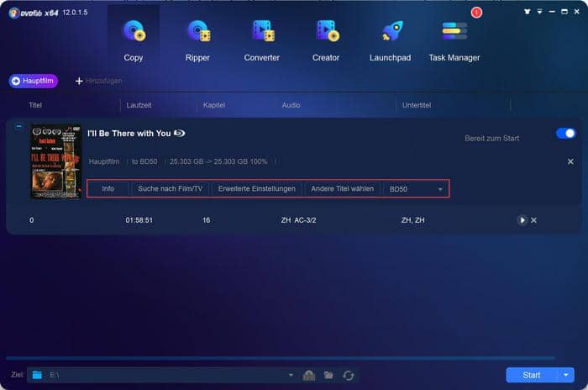588x390 pixels.
Task: Open the Task Manager
Action: tap(454, 40)
